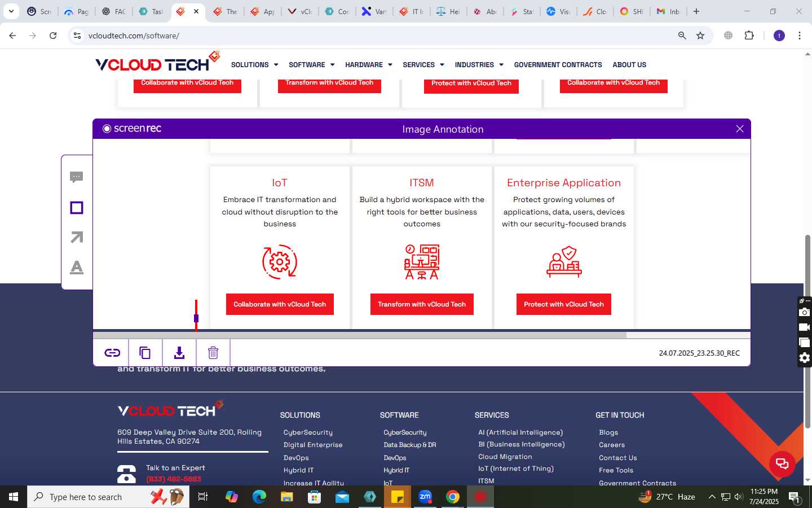Click Collaborate with vCloud Tech under IoT
Viewport: 812px width, 508px height.
(280, 304)
